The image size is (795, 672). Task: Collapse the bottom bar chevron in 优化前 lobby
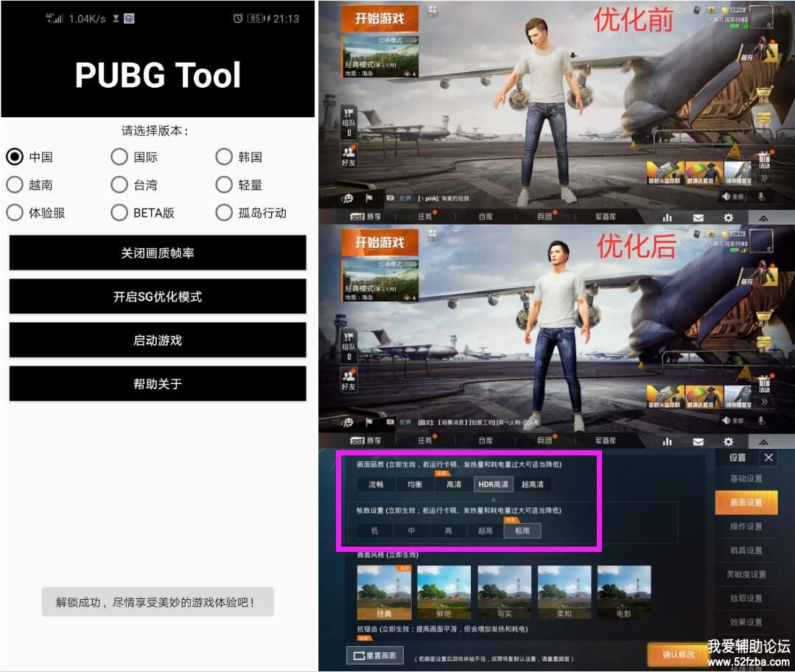pos(763,217)
